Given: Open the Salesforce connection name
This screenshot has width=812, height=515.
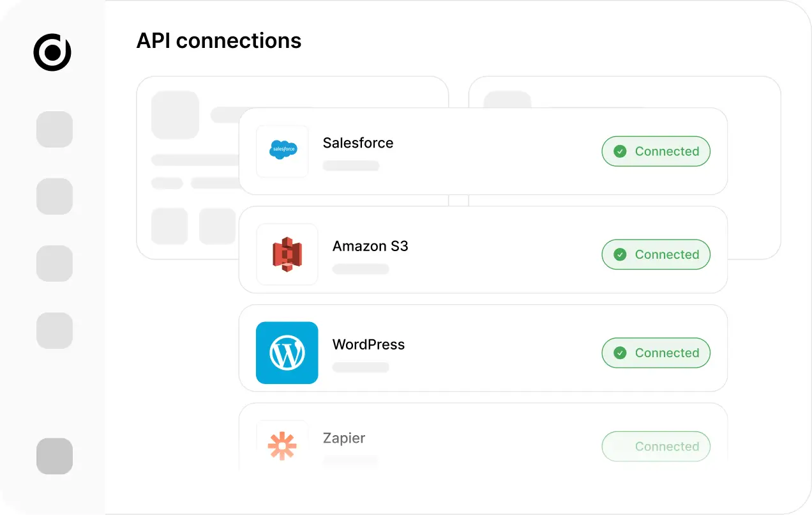Looking at the screenshot, I should (358, 143).
